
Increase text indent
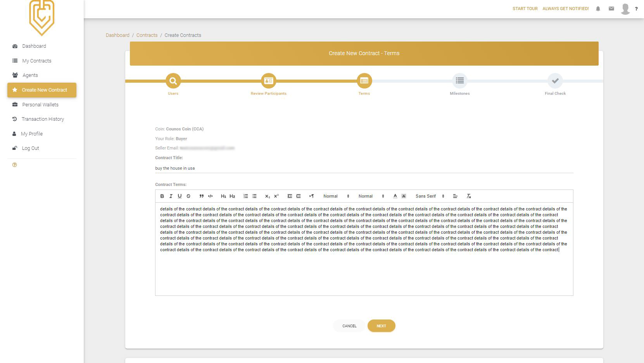[299, 196]
